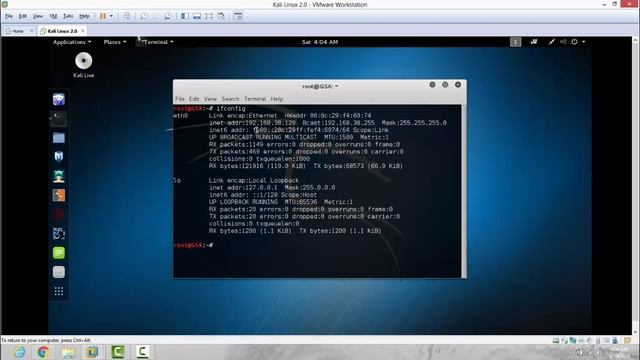Launch the green notes app in dock
The height and width of the screenshot is (360, 640).
coord(59,253)
